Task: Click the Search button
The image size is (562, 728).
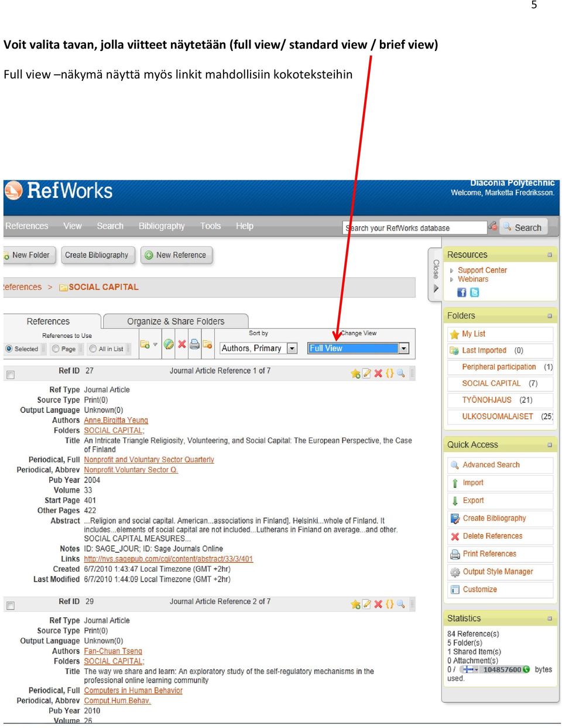Action: [523, 227]
